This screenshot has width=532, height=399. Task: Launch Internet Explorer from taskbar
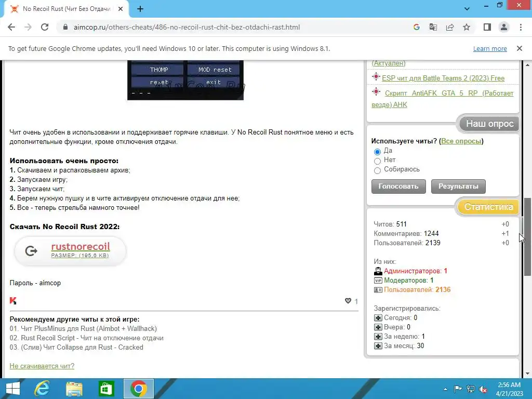click(42, 389)
